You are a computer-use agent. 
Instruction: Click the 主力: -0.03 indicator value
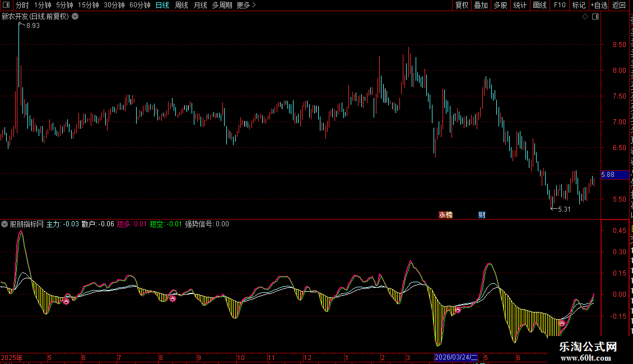point(63,224)
